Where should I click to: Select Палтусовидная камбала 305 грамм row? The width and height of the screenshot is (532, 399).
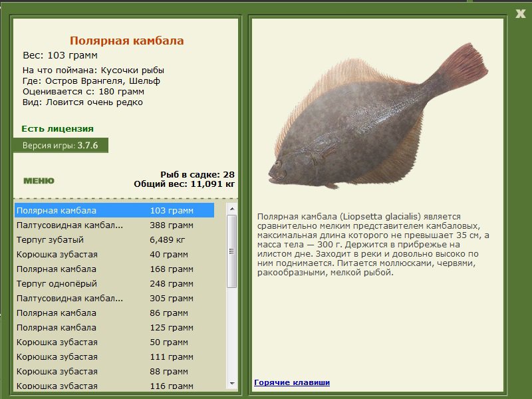pos(114,298)
